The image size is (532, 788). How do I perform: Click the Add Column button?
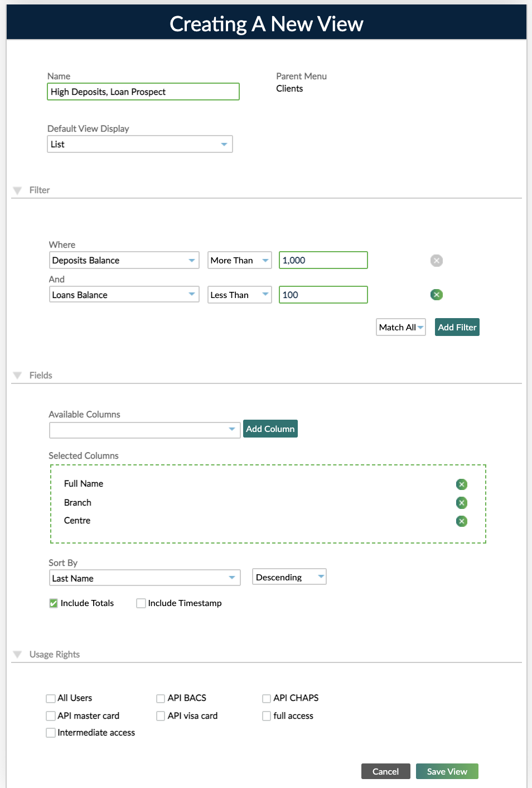coord(270,429)
